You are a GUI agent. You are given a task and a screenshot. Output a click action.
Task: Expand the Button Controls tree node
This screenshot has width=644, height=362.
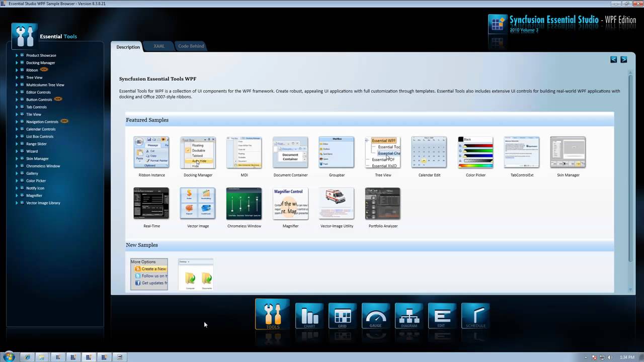(17, 100)
